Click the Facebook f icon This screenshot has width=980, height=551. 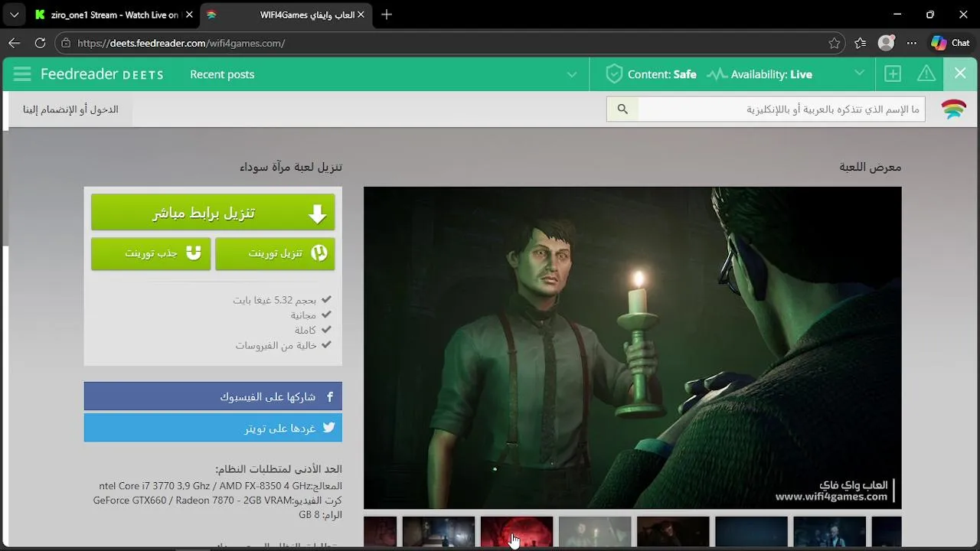330,396
